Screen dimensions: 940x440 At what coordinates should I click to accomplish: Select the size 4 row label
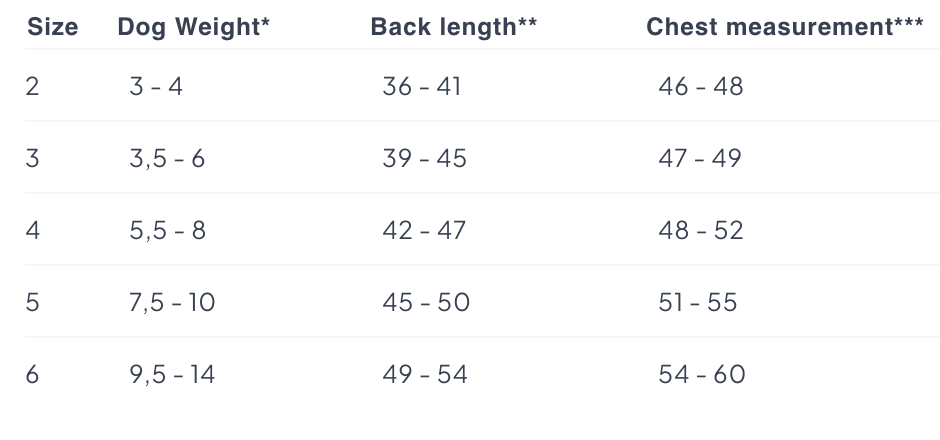(33, 230)
